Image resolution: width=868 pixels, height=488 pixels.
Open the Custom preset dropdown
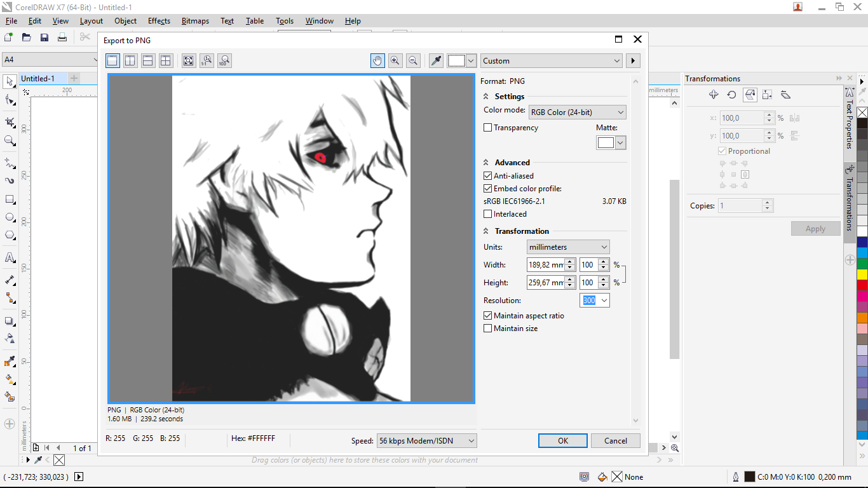(552, 61)
